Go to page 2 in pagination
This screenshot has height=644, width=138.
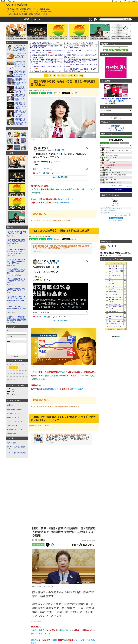tap(50, 75)
